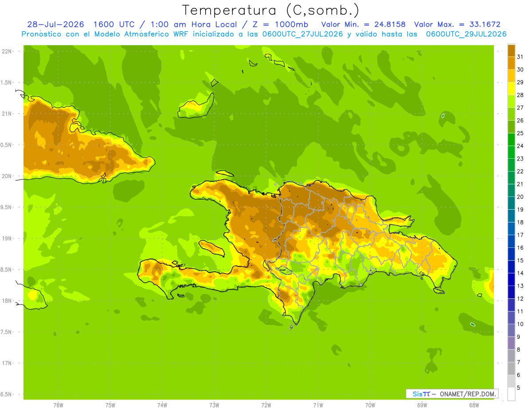Click the "18N" latitude label

click(x=8, y=301)
